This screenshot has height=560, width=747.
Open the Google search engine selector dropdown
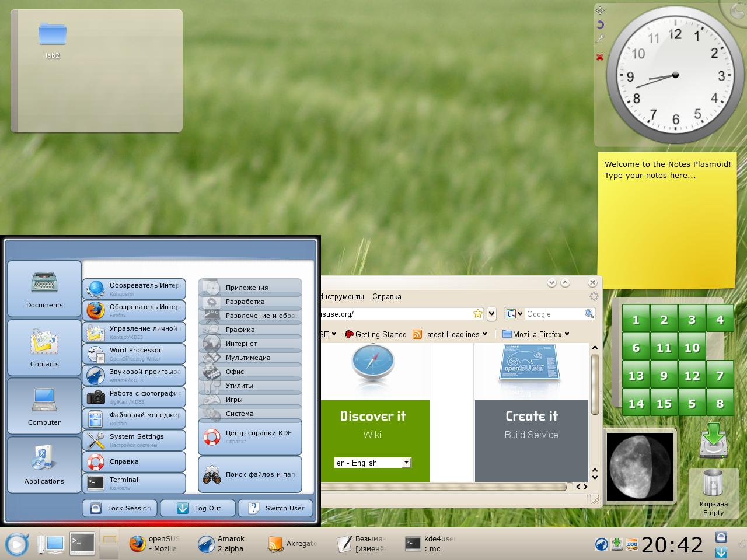[514, 314]
